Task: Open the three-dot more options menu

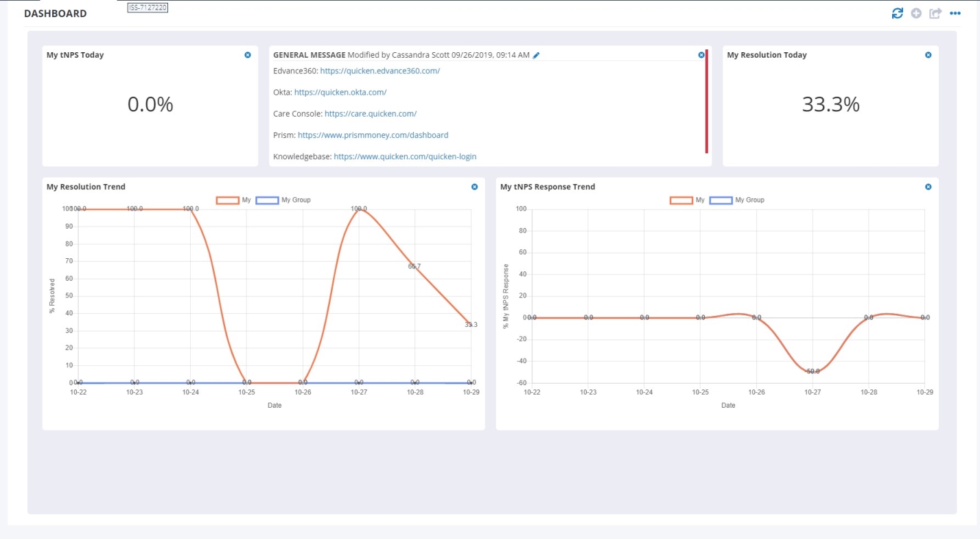Action: (x=955, y=14)
